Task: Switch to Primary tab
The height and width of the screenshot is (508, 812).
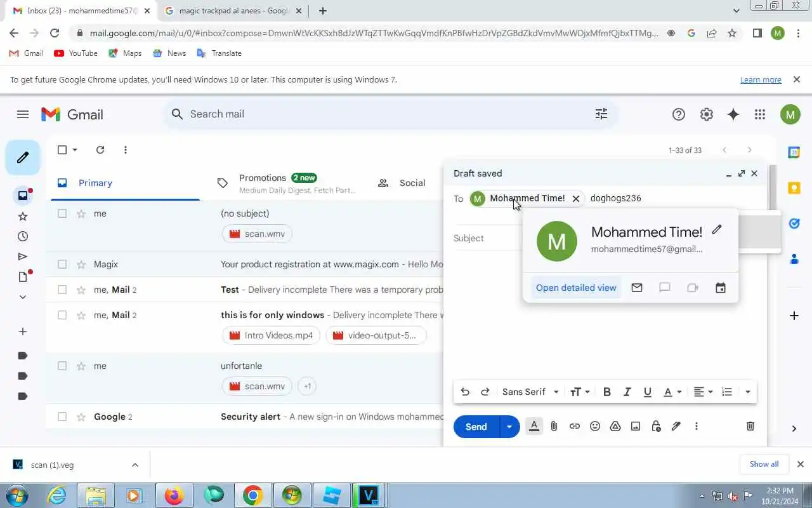Action: [x=126, y=183]
